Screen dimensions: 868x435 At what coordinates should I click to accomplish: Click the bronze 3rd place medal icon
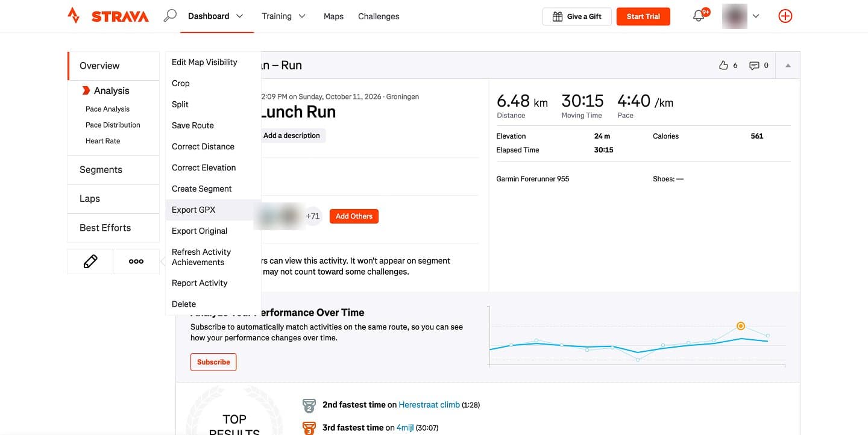click(309, 428)
